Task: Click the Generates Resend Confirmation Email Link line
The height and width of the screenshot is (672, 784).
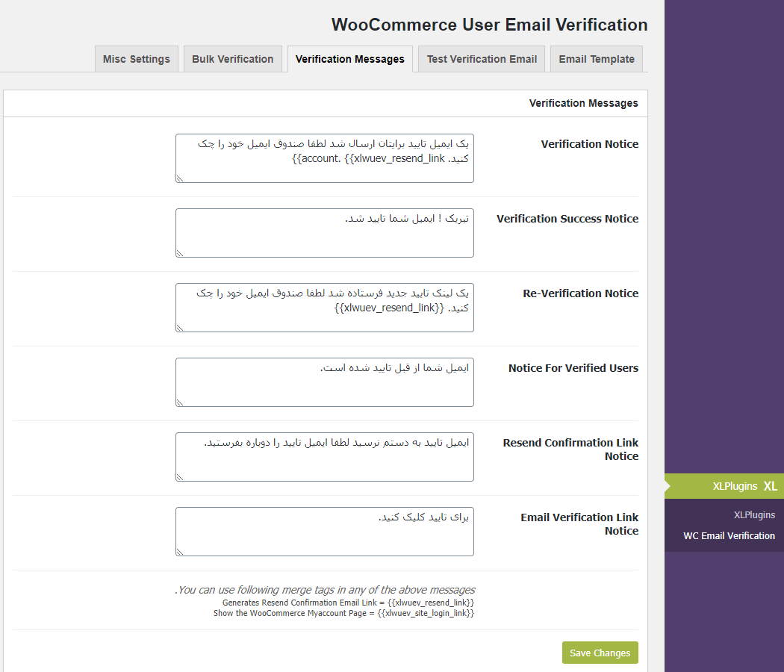Action: [x=348, y=603]
